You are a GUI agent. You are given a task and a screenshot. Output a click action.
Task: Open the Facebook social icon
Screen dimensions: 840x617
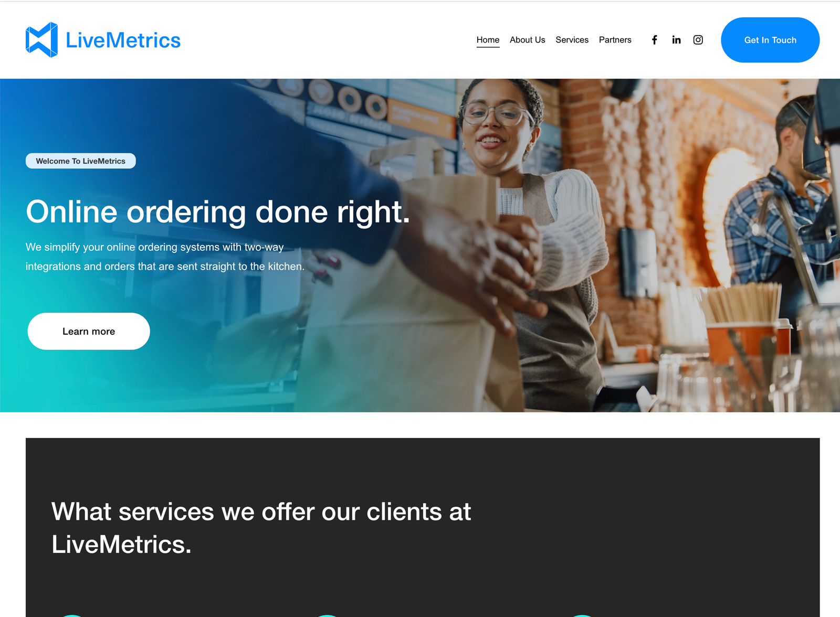pyautogui.click(x=654, y=40)
